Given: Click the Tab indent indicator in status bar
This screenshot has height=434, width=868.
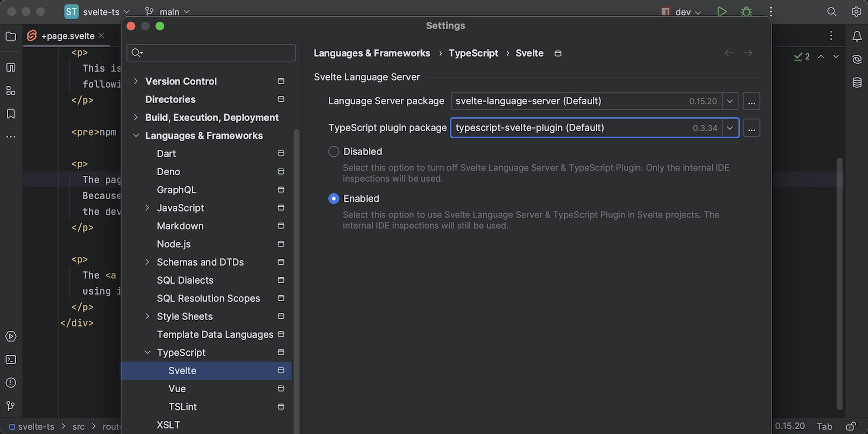Looking at the screenshot, I should point(825,426).
